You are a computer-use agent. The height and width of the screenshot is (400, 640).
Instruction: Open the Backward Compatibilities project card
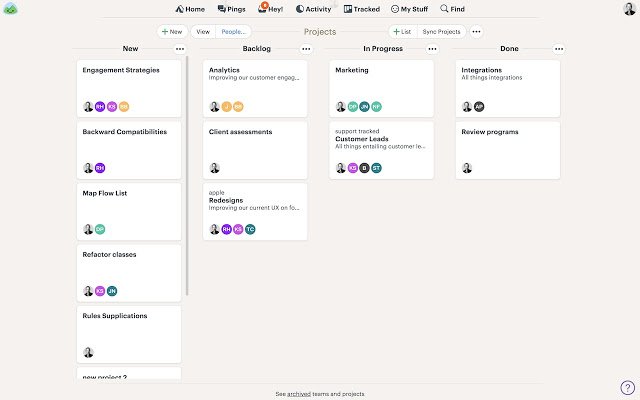tap(129, 150)
